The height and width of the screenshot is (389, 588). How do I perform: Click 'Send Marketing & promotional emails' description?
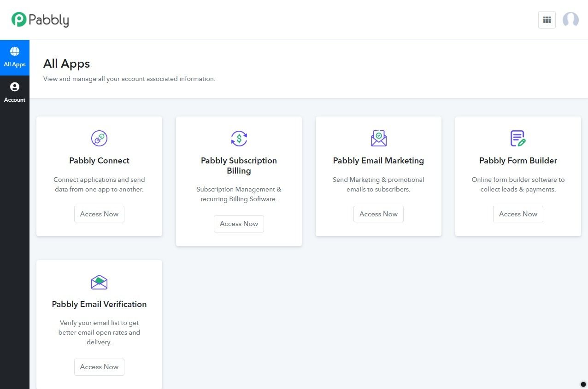tap(378, 185)
